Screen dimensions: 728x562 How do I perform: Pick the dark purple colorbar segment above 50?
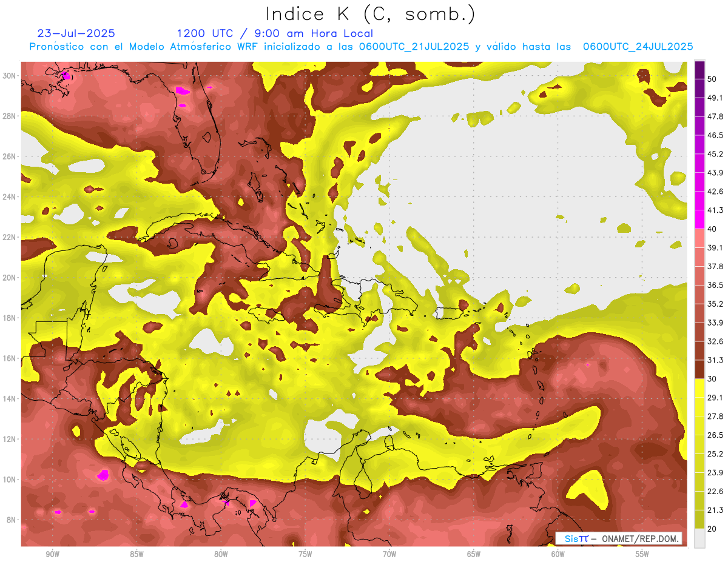[700, 70]
